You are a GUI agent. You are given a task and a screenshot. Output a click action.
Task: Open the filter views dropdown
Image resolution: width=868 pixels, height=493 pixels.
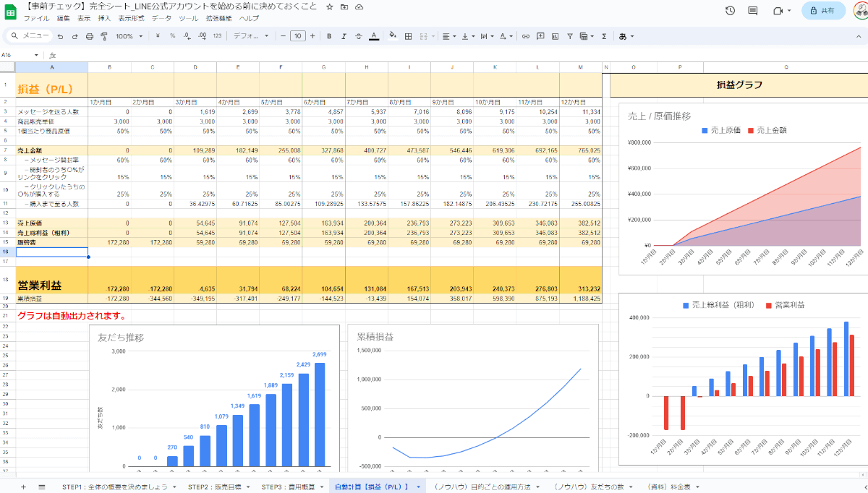coord(585,36)
